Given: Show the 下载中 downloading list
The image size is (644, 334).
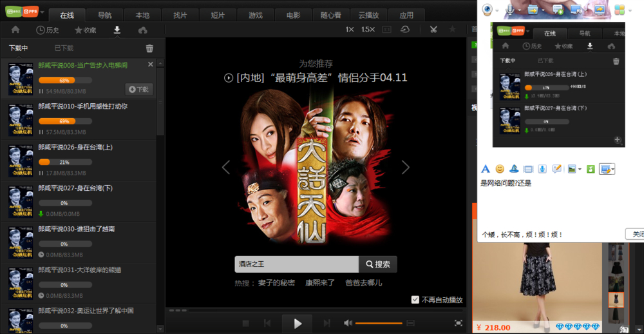Looking at the screenshot, I should (19, 48).
